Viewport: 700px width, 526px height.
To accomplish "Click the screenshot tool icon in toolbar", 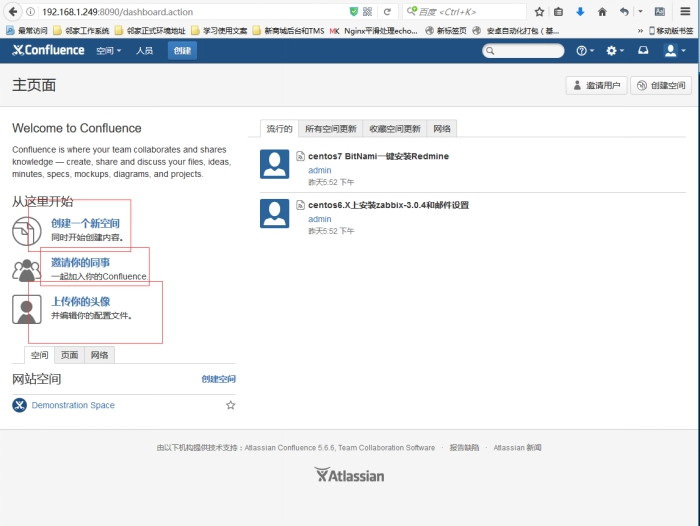I will coord(660,12).
